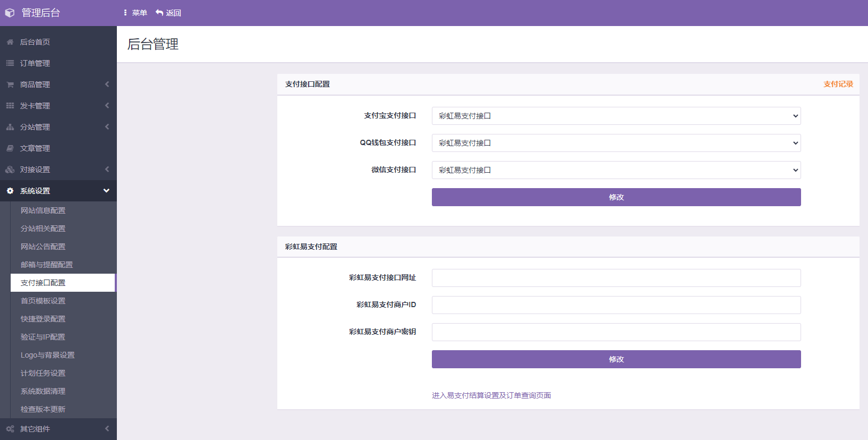Focus the 彩虹易支付商户密钥 input field
This screenshot has width=868, height=440.
point(616,332)
